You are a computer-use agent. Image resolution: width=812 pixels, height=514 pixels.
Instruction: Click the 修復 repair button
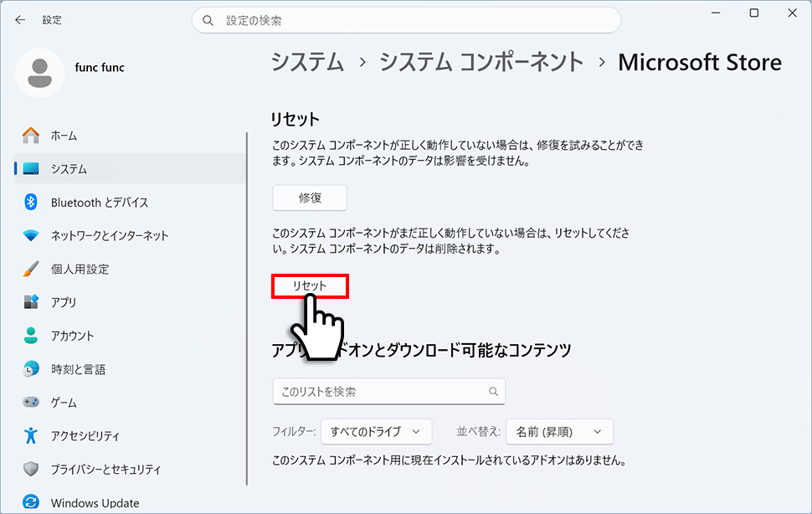[310, 198]
